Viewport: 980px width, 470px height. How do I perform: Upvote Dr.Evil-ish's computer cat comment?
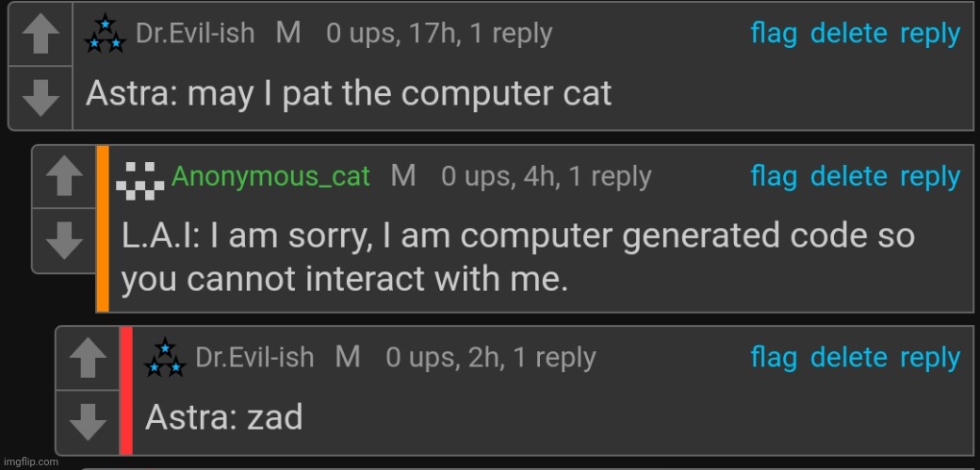pos(41,34)
